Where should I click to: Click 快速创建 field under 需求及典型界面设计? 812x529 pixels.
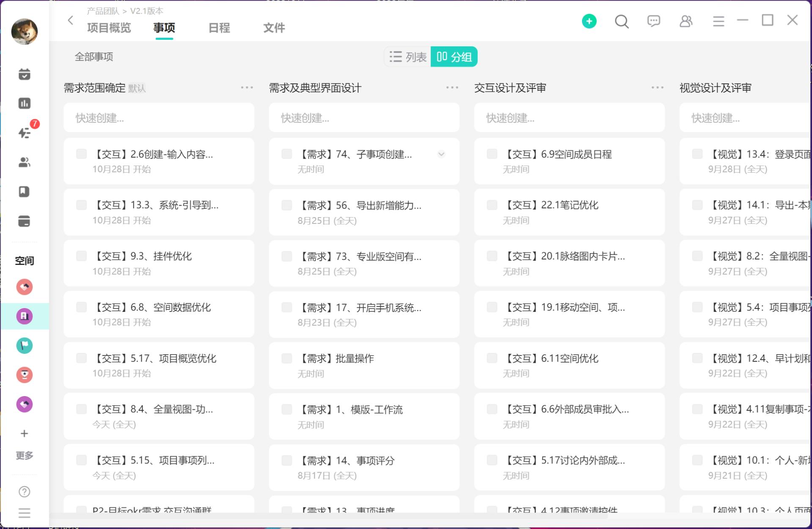point(364,118)
